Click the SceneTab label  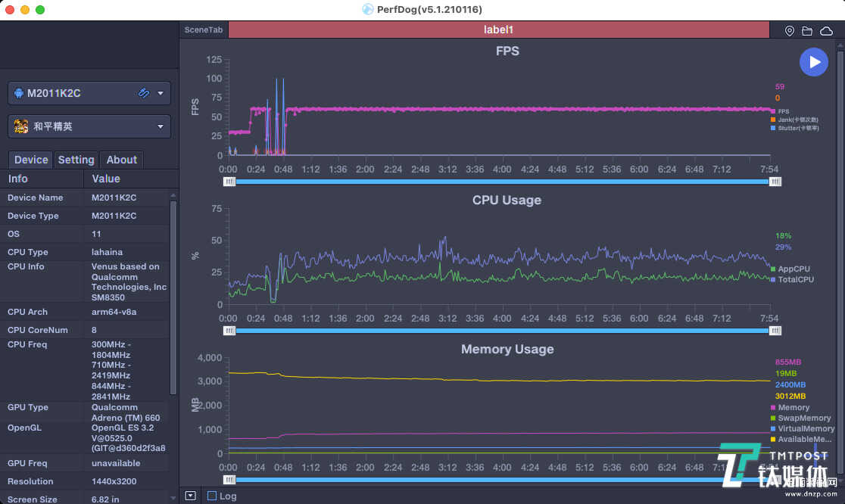203,30
